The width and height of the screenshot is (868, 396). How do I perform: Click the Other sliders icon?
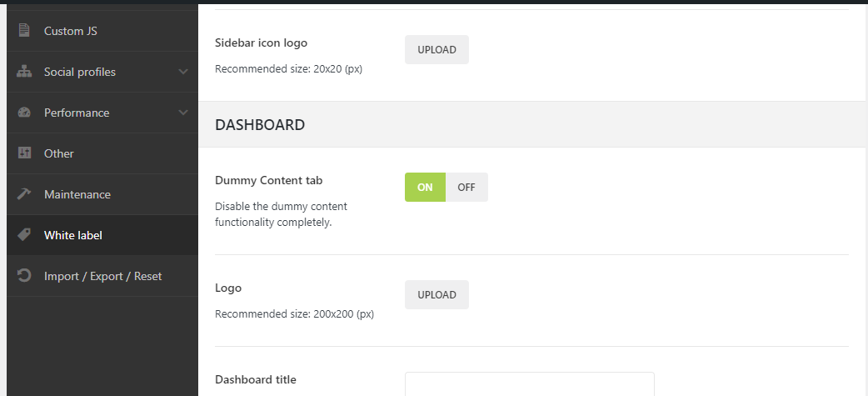(x=24, y=153)
